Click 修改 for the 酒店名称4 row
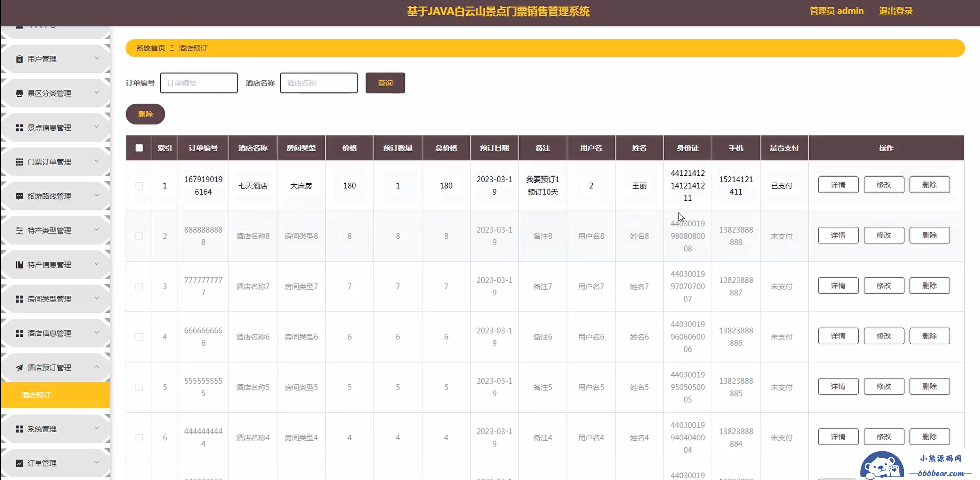Screen dimensions: 980x480 click(884, 437)
